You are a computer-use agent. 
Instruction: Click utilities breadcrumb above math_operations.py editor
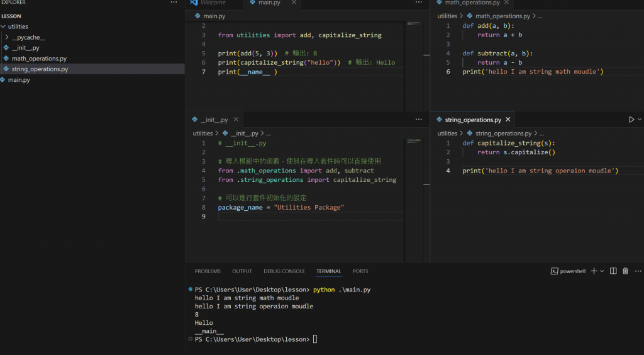(x=447, y=16)
